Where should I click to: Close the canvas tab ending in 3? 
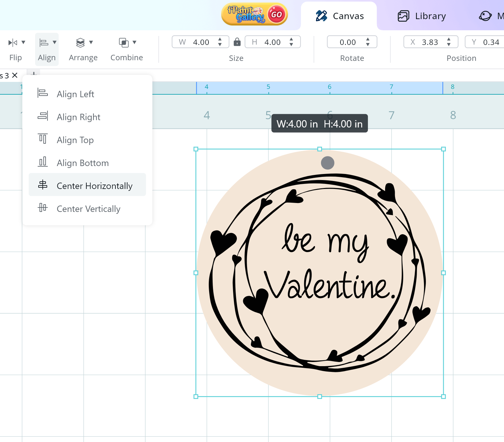pos(15,76)
